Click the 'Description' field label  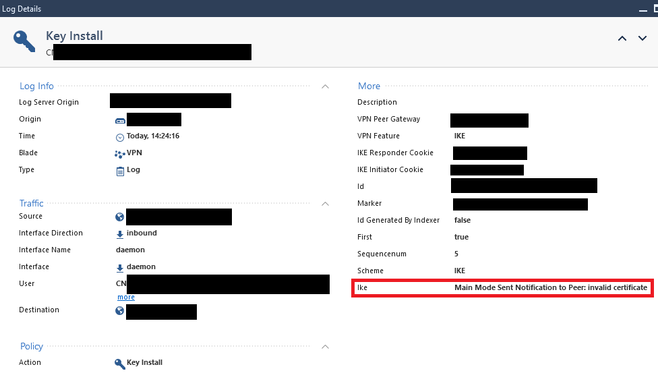coord(377,102)
